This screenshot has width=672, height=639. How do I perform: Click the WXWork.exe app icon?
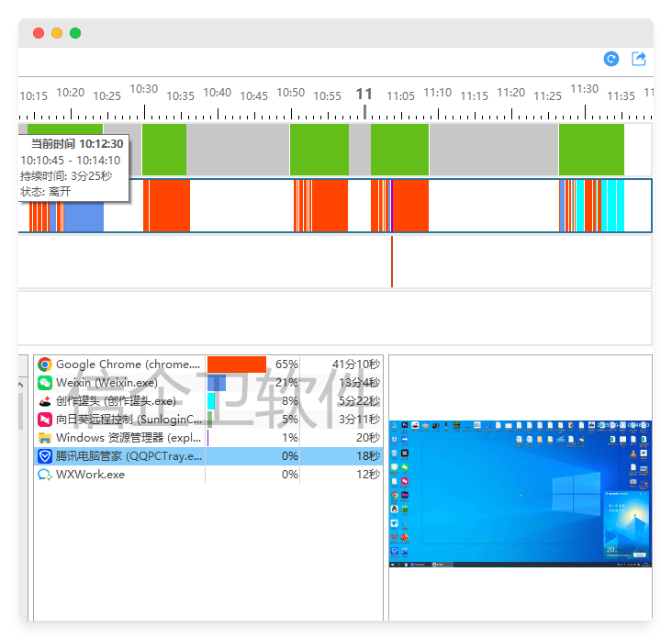45,475
